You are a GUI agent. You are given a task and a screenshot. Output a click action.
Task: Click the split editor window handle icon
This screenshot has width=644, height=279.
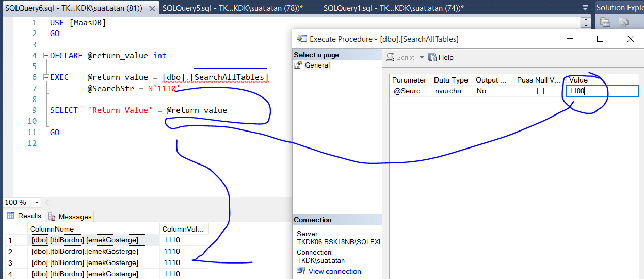coord(586,22)
